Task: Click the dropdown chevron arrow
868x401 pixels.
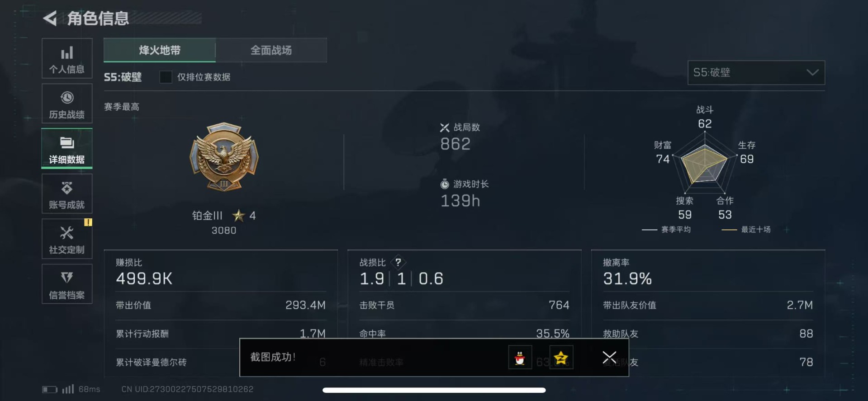Action: click(x=812, y=73)
